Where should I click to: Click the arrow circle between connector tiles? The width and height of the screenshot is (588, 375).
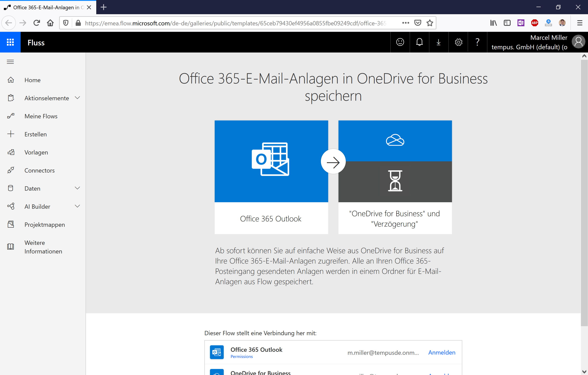333,162
